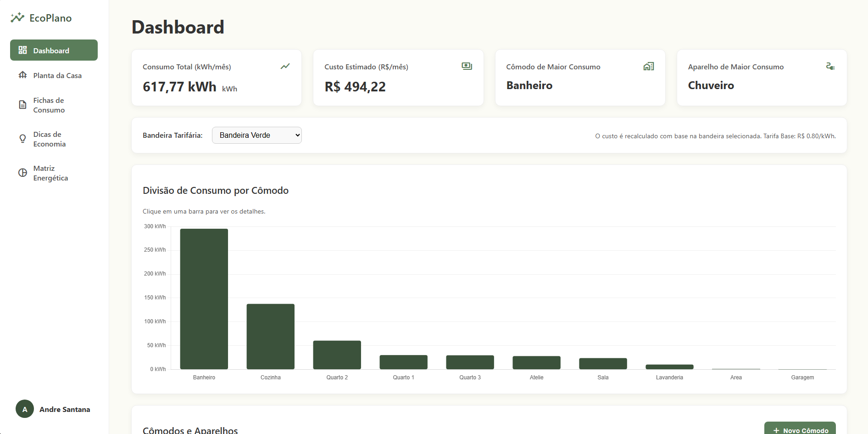This screenshot has width=868, height=434.
Task: Click the building icon in Cômodo de Maior Consumo card
Action: coord(649,66)
